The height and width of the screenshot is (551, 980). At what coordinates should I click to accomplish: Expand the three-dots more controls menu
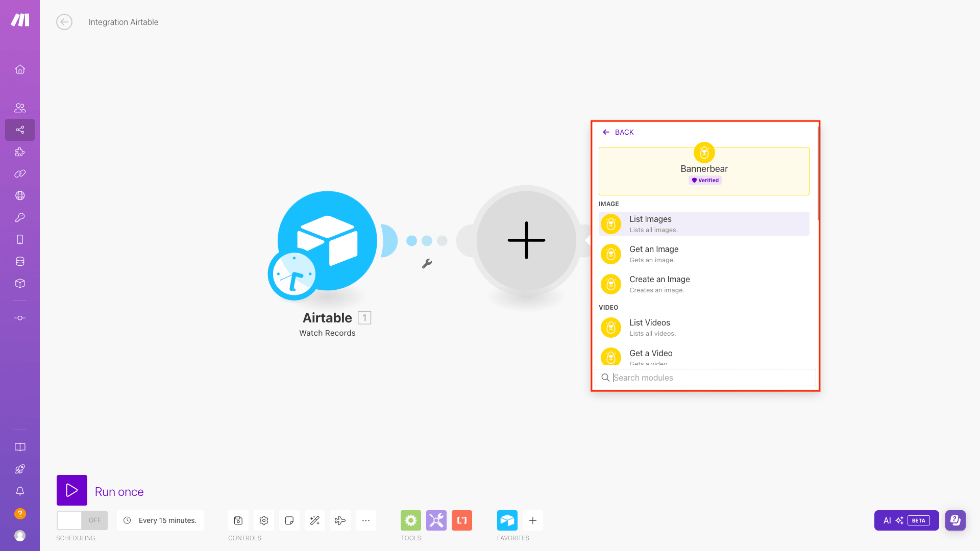(x=366, y=520)
